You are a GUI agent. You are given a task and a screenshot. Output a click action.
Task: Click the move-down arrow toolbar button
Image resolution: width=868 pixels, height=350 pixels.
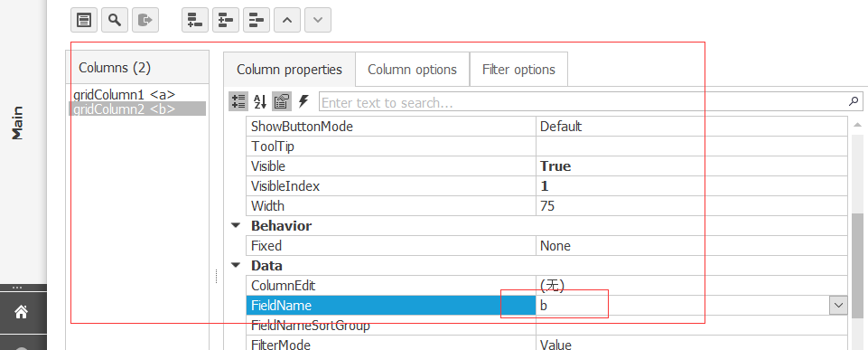318,21
